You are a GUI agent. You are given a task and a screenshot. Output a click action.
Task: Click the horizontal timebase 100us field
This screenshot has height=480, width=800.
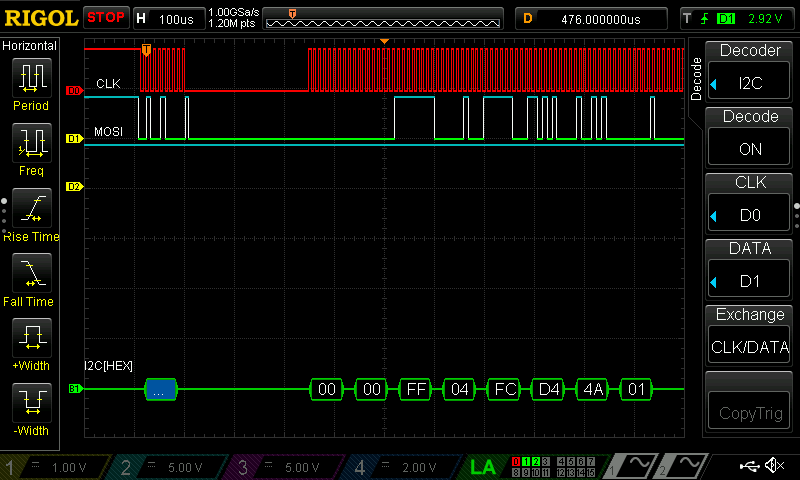[x=170, y=19]
